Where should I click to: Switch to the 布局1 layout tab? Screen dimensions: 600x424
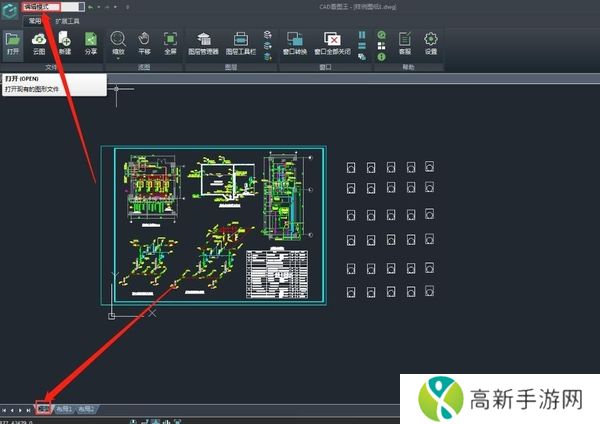pyautogui.click(x=64, y=409)
